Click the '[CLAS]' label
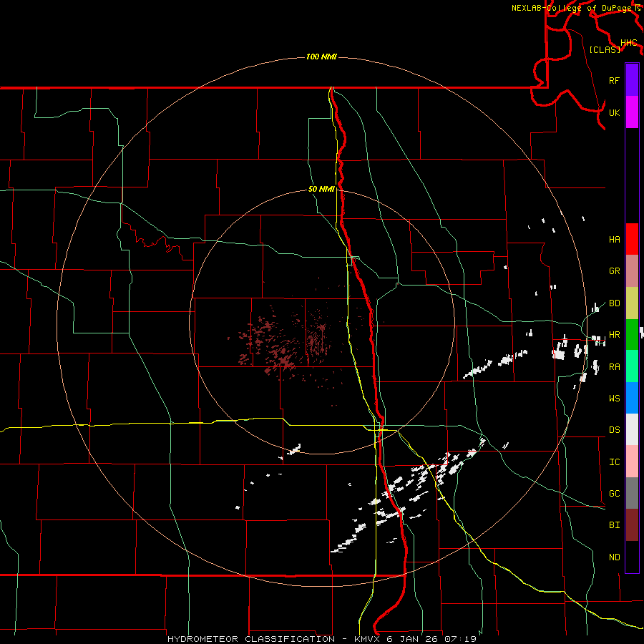 tap(605, 49)
